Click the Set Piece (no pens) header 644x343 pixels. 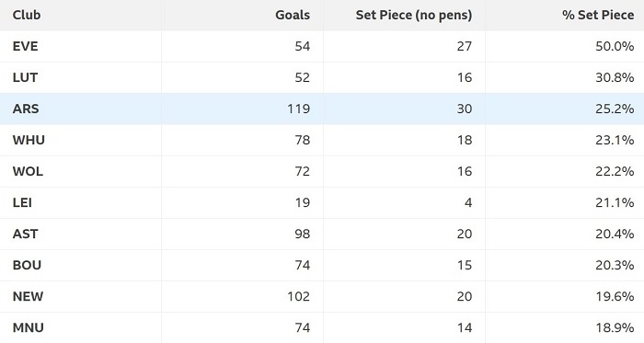point(414,16)
